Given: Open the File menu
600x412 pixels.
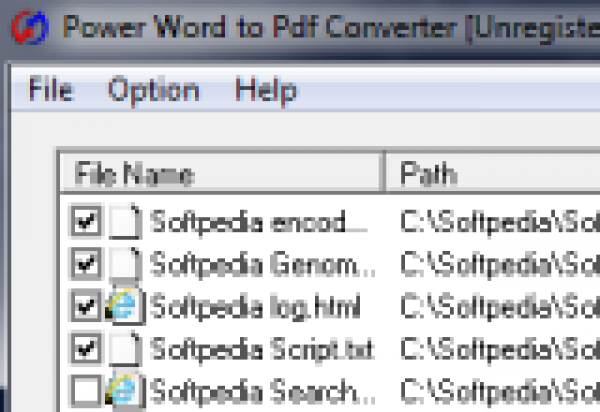Looking at the screenshot, I should pos(51,90).
